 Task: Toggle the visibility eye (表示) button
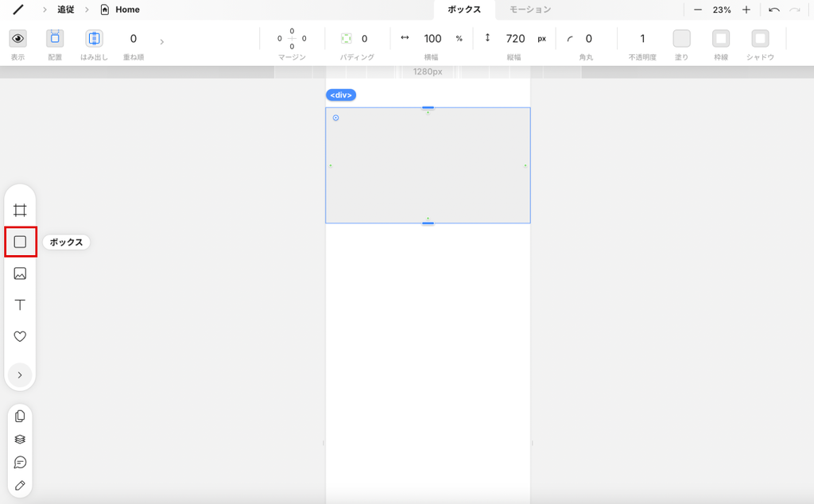(x=17, y=38)
